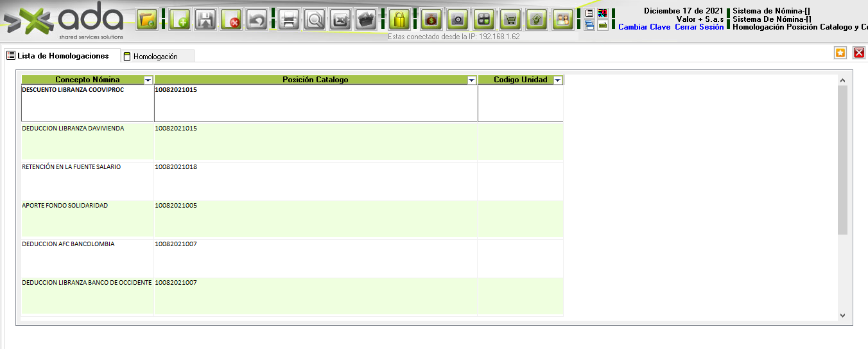The height and width of the screenshot is (349, 868).
Task: Click the save floppy disk icon
Action: 205,19
